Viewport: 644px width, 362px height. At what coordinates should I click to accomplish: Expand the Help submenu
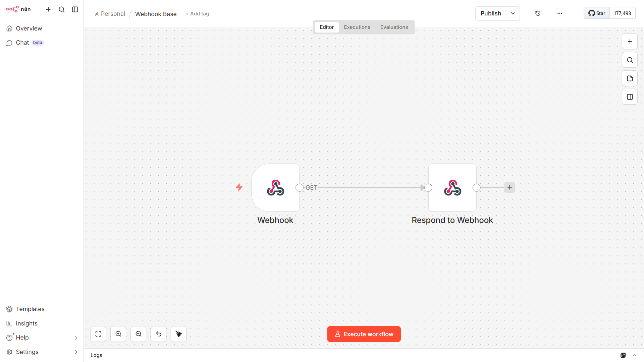click(76, 338)
